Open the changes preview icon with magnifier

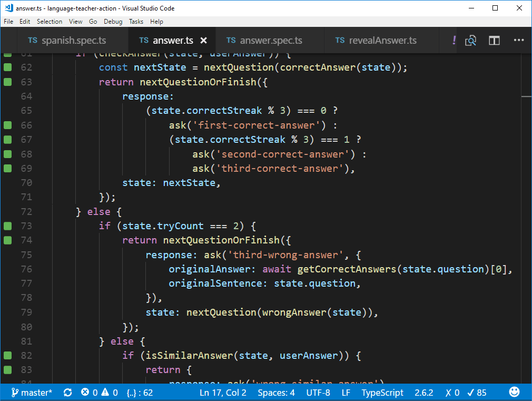[x=470, y=41]
